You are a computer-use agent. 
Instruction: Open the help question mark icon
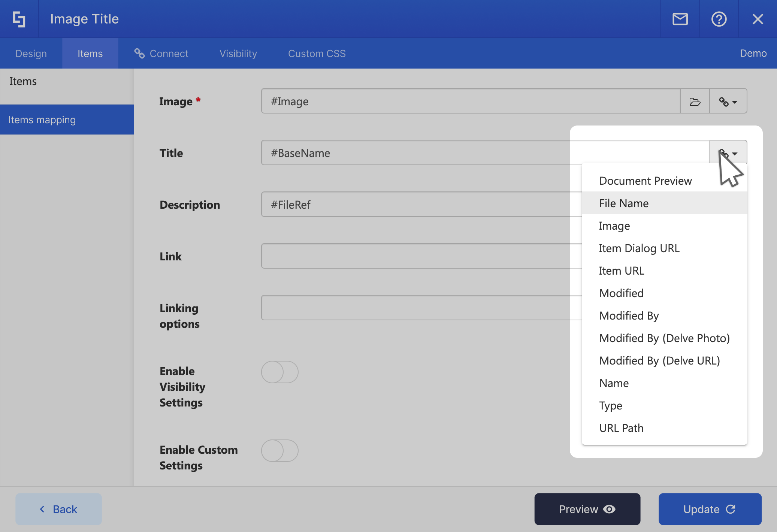pos(719,19)
